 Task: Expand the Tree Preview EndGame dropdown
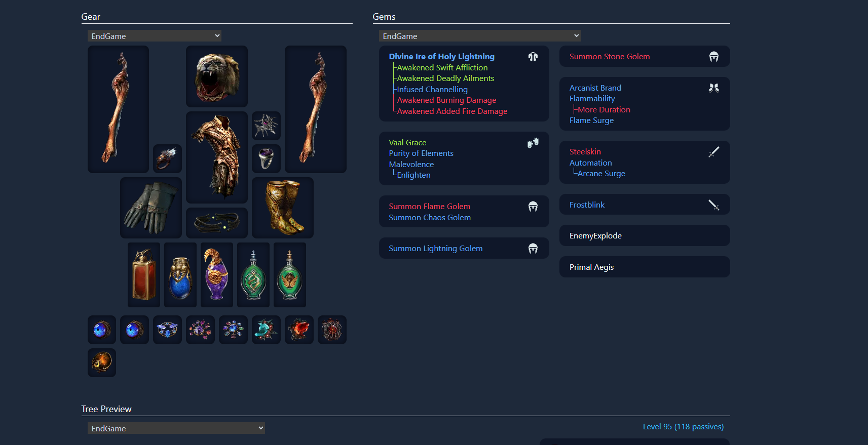click(x=176, y=428)
